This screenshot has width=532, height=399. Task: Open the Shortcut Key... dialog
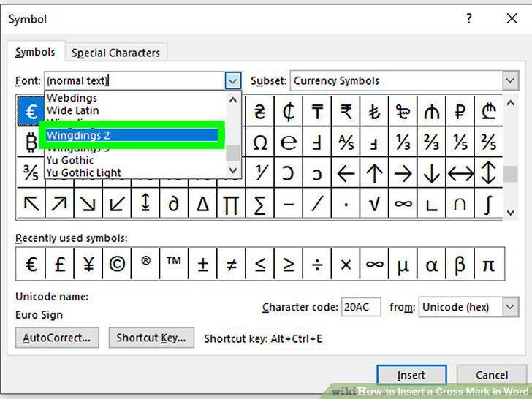pos(151,338)
